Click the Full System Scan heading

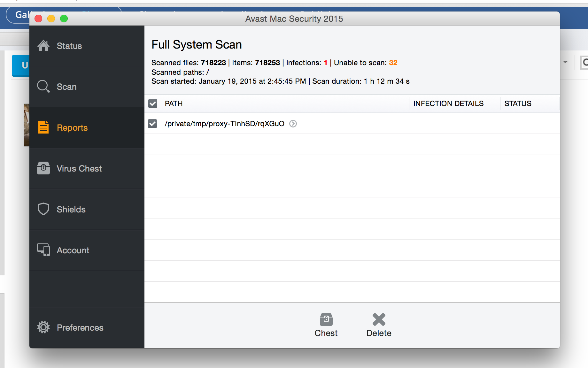(x=197, y=44)
